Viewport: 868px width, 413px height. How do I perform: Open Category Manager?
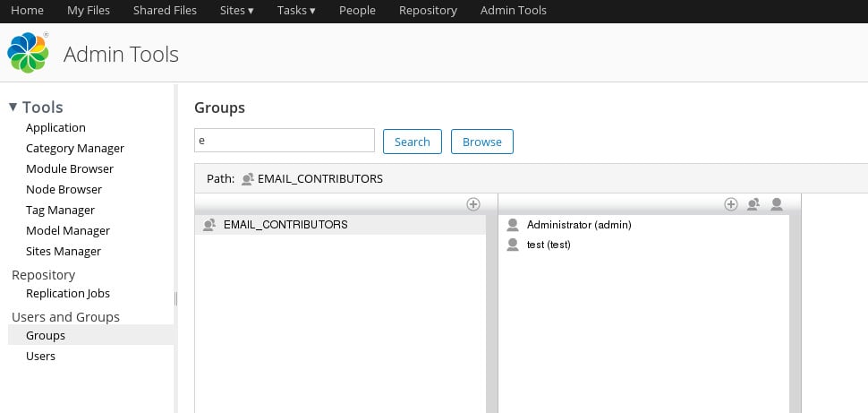click(x=75, y=148)
